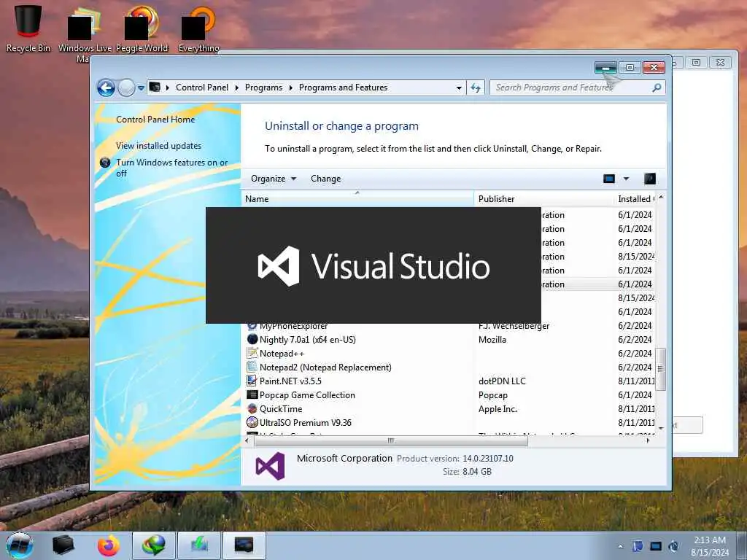Click the horizontal scrollbar thumb
Screen dimensions: 747x560
point(391,441)
